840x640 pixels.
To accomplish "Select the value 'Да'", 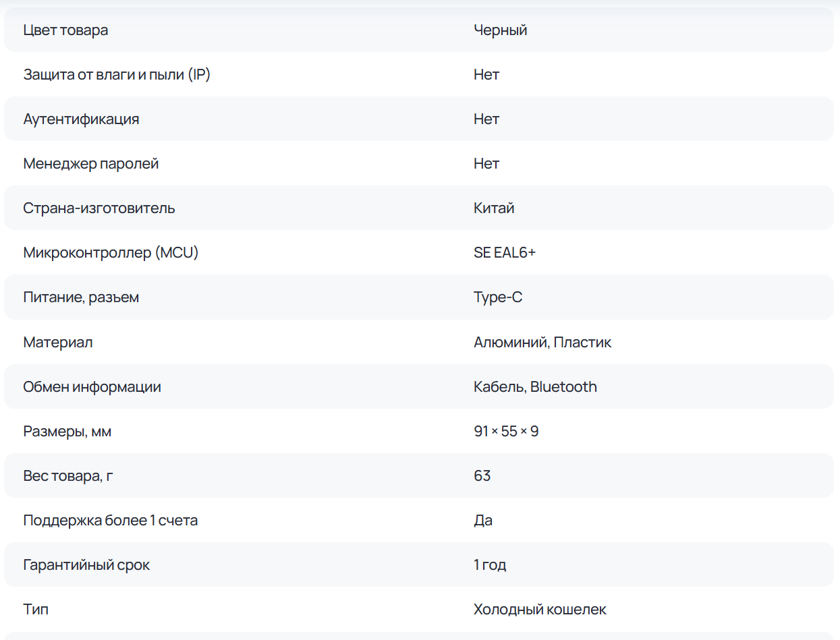I will click(483, 521).
